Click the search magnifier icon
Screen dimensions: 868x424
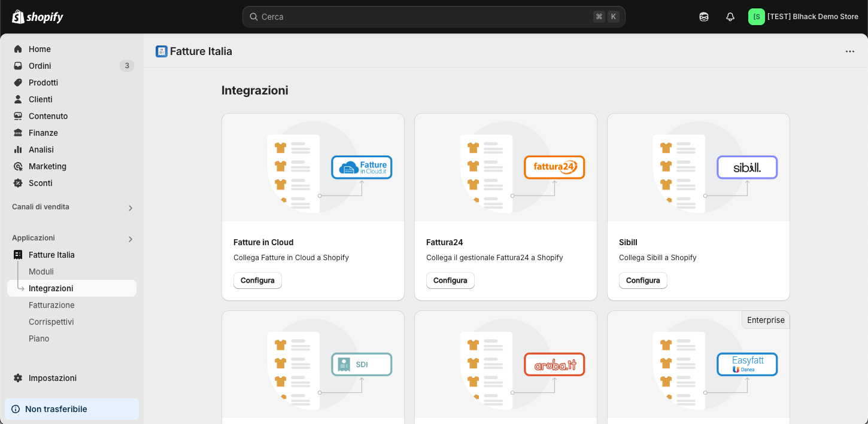coord(254,17)
